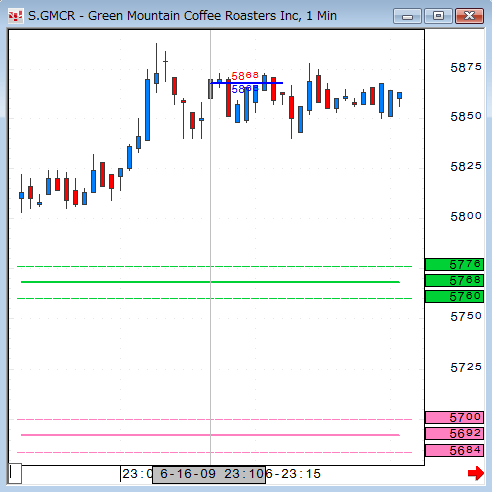
Task: Click the gray 6-16-09 23:10 time cursor label
Action: click(x=209, y=474)
